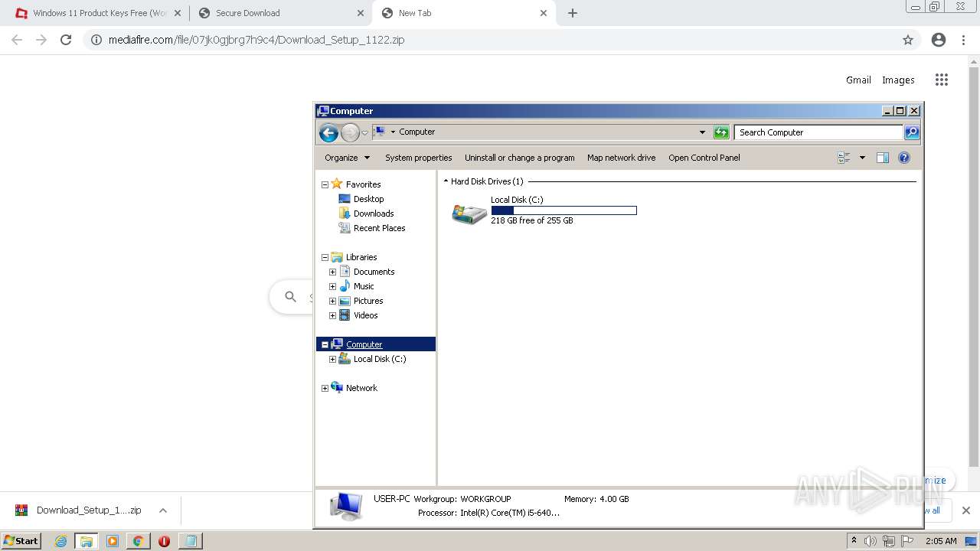Expand Local Disk (C:) in navigation tree
The image size is (980, 551).
point(332,359)
